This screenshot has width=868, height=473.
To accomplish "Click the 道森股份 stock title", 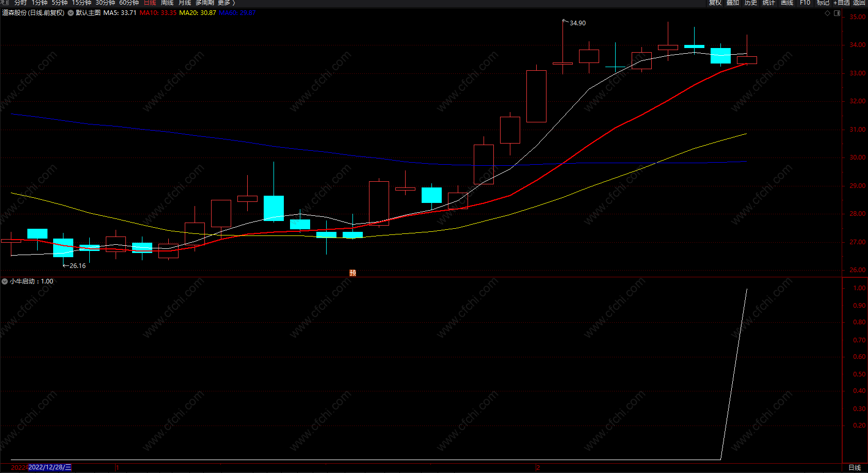I will 33,13.
